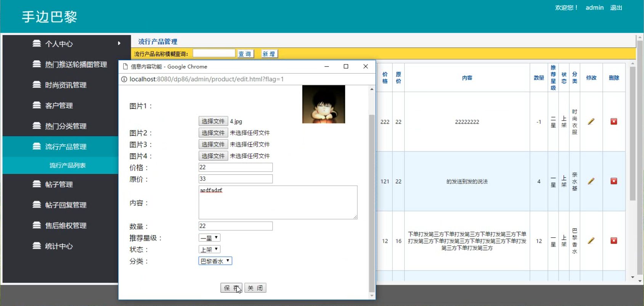The height and width of the screenshot is (306, 644).
Task: Click the stack icon beside 个人中心
Action: [37, 43]
